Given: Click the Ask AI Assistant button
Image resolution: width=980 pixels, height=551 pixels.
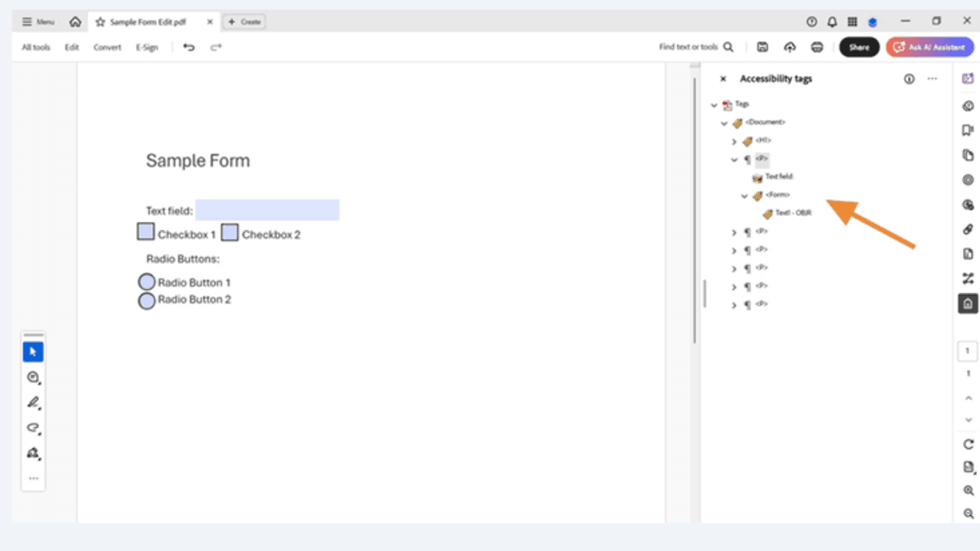Looking at the screenshot, I should (929, 47).
